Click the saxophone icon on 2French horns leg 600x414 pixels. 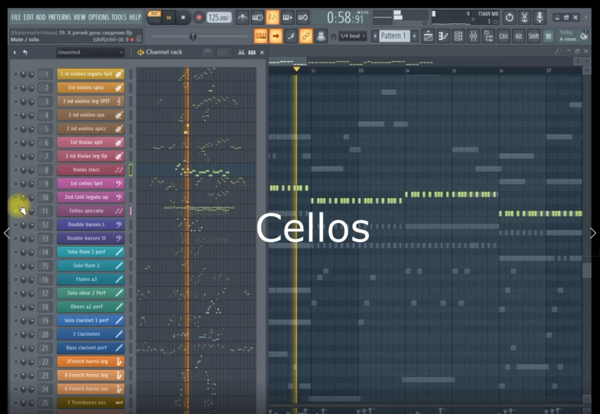pos(118,361)
